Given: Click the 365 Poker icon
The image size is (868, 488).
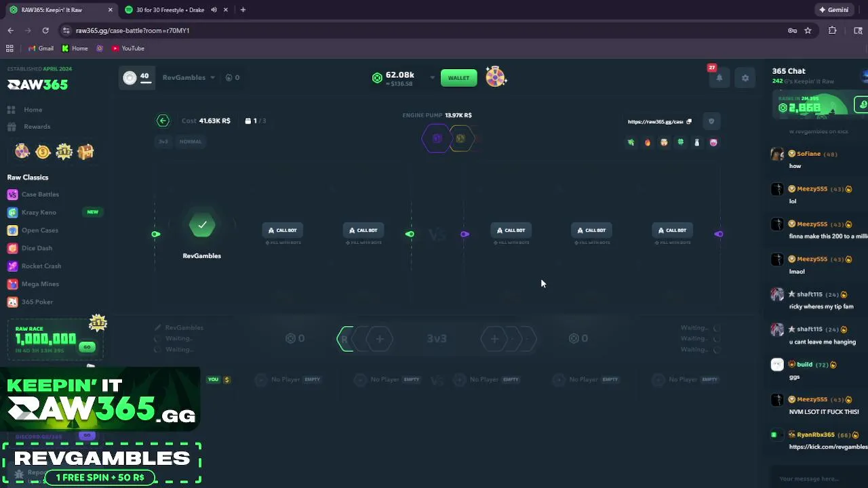Looking at the screenshot, I should coord(12,302).
